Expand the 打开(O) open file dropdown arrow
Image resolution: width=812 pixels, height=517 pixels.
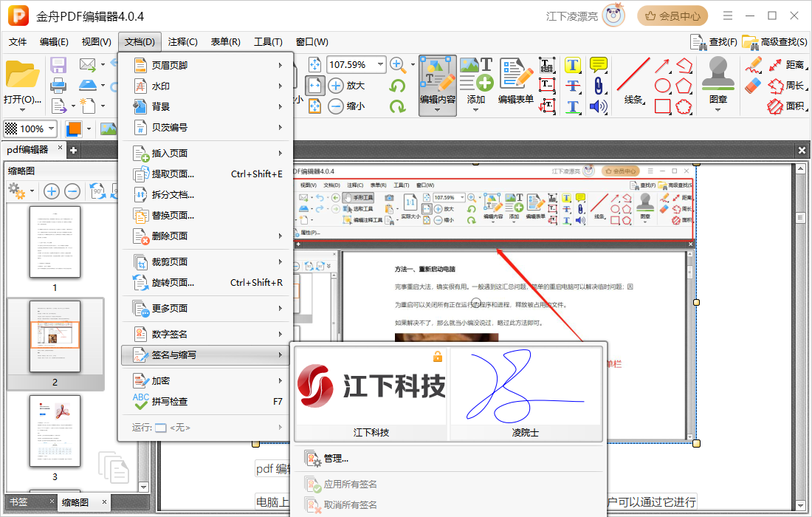[22, 110]
